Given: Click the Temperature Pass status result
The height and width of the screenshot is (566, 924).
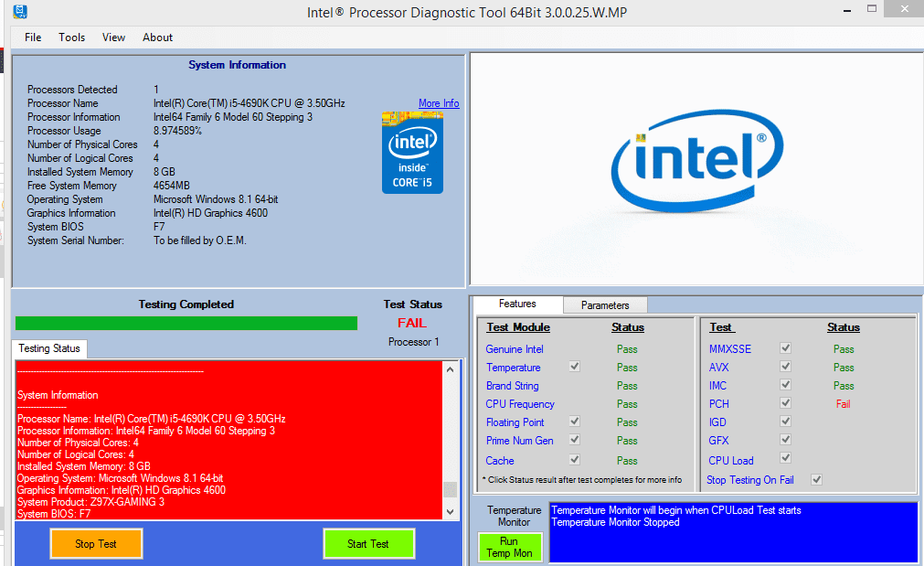Looking at the screenshot, I should [x=627, y=368].
